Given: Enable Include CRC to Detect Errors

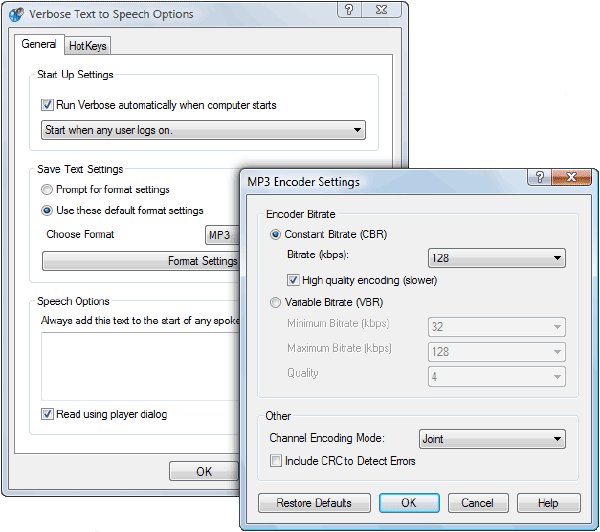Looking at the screenshot, I should click(276, 460).
